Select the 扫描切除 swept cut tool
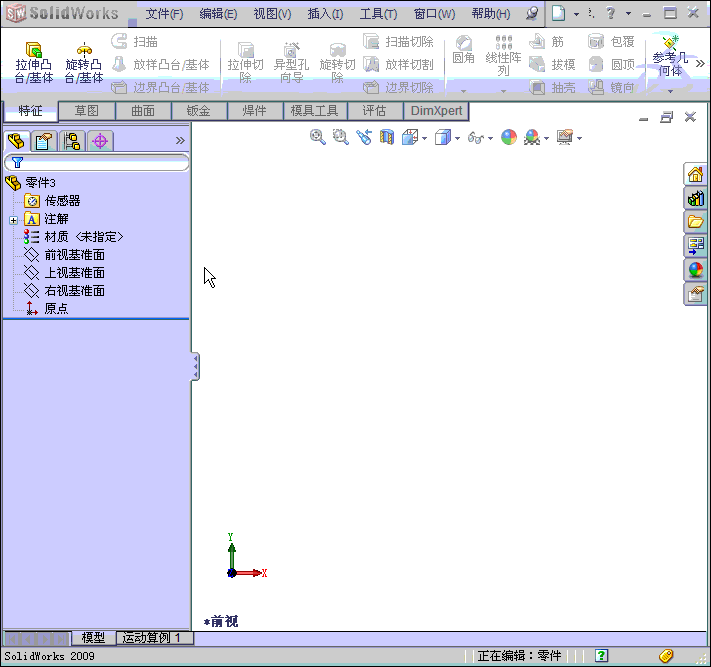The height and width of the screenshot is (667, 711). pyautogui.click(x=398, y=42)
